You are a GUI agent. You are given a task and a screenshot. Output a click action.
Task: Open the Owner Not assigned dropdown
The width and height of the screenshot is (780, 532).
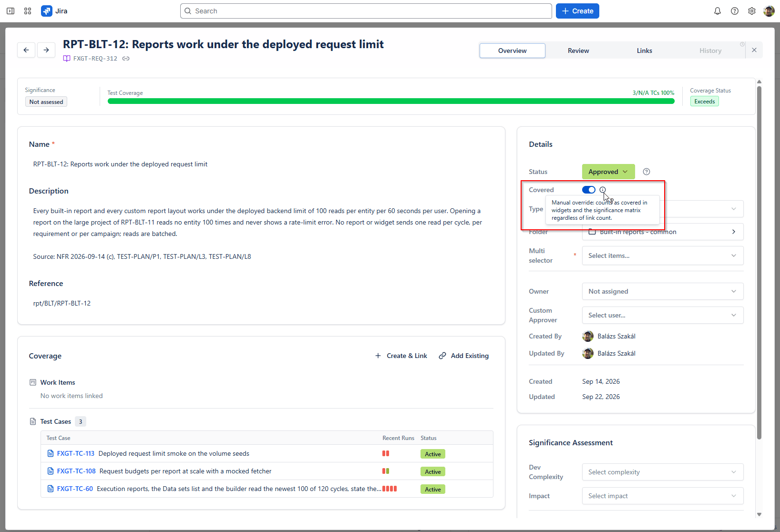click(x=663, y=291)
